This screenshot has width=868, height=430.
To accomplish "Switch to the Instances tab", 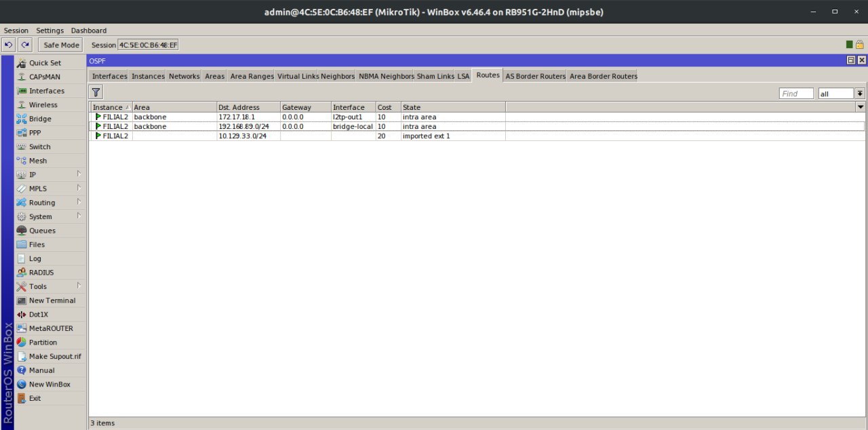I will click(148, 76).
